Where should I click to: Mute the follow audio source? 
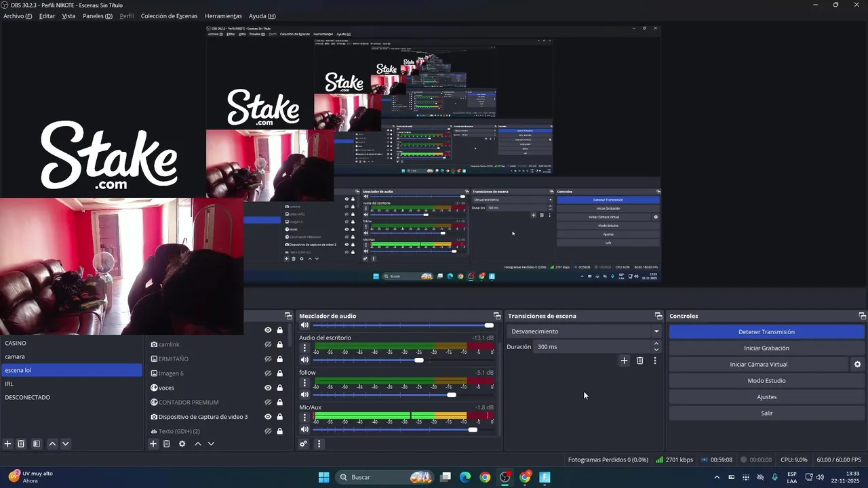click(x=304, y=394)
